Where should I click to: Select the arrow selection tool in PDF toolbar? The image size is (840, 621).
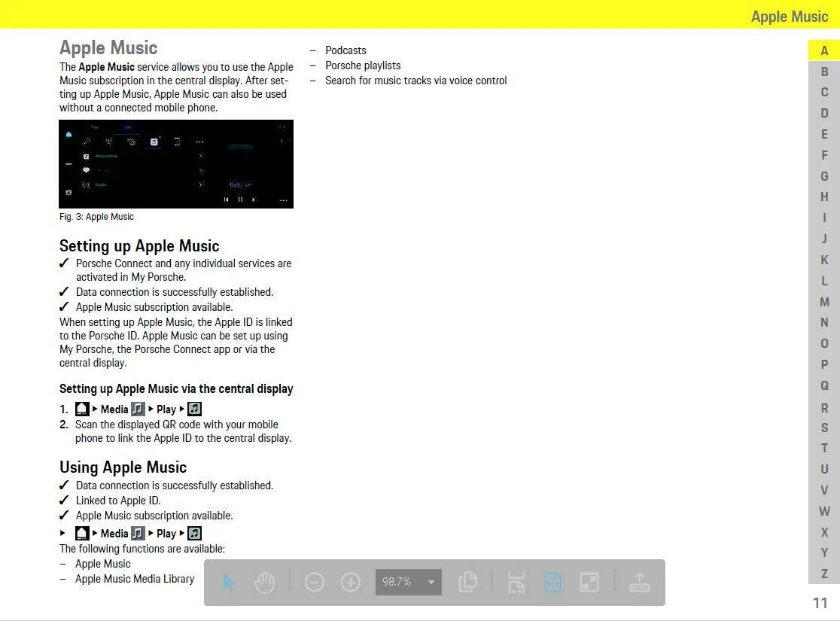click(228, 583)
